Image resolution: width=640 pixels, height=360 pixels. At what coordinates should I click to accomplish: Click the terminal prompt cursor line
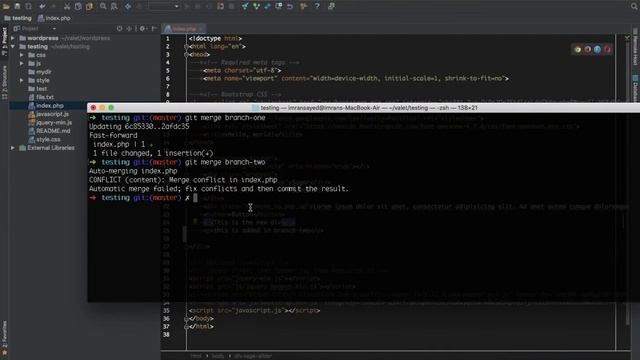pyautogui.click(x=145, y=198)
